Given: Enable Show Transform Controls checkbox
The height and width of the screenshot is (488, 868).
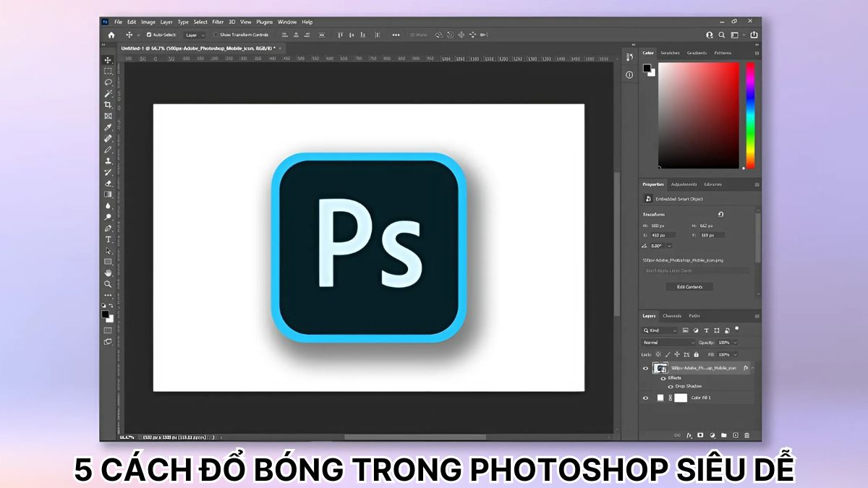Looking at the screenshot, I should point(216,35).
